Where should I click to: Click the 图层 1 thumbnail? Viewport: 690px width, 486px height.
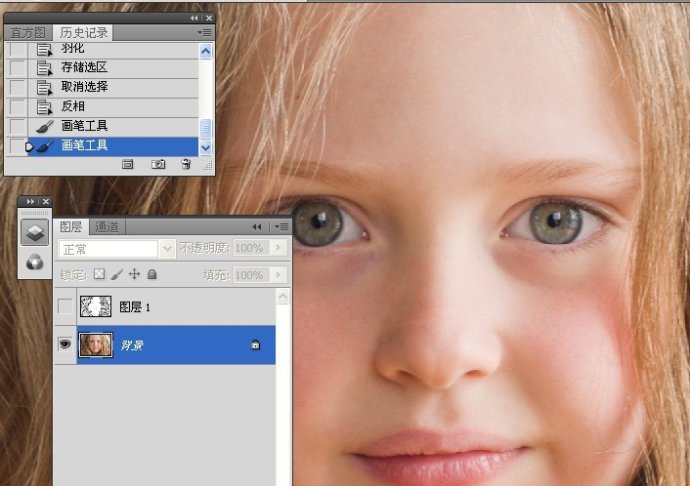(95, 306)
